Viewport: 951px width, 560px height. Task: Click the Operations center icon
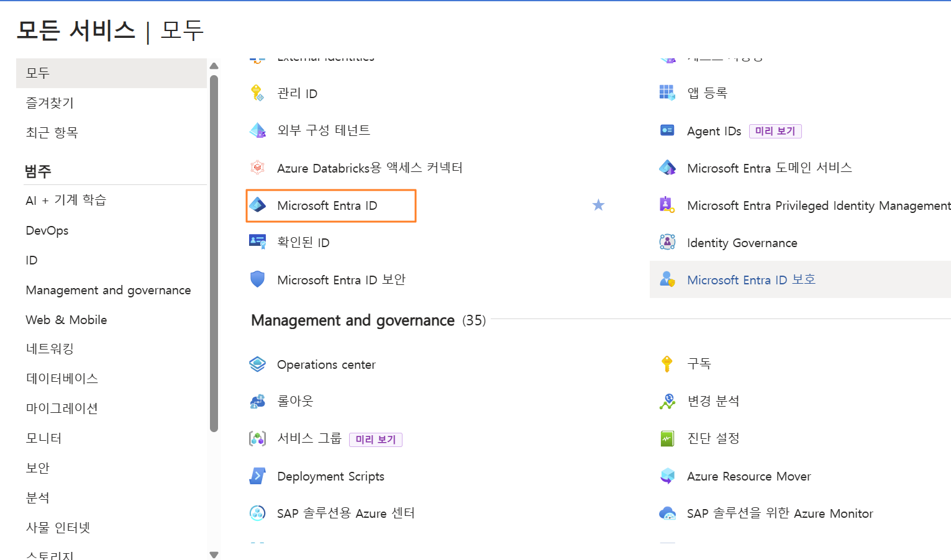[x=257, y=364]
